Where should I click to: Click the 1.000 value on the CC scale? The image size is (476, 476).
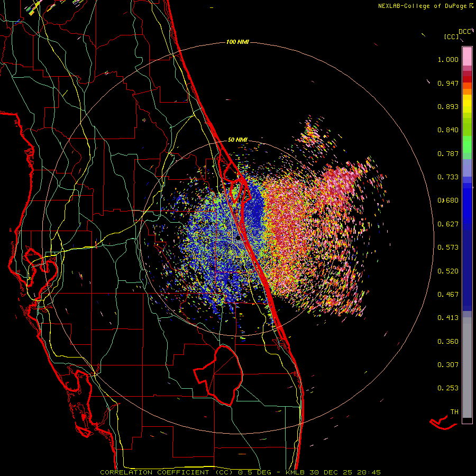pyautogui.click(x=448, y=59)
